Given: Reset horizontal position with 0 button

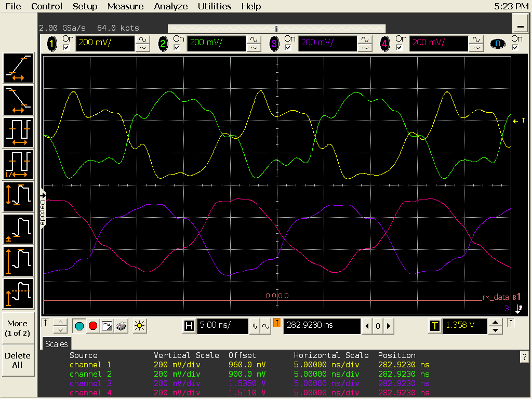Looking at the screenshot, I should coord(378,326).
